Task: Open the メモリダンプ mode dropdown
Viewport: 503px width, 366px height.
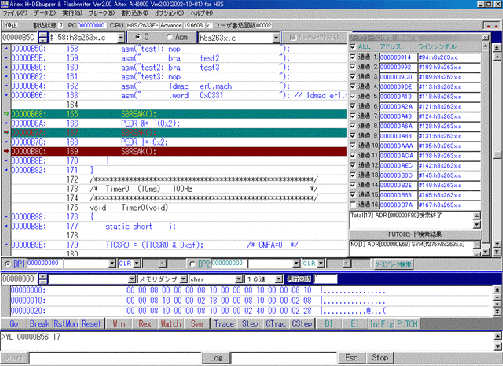Action: (184, 279)
